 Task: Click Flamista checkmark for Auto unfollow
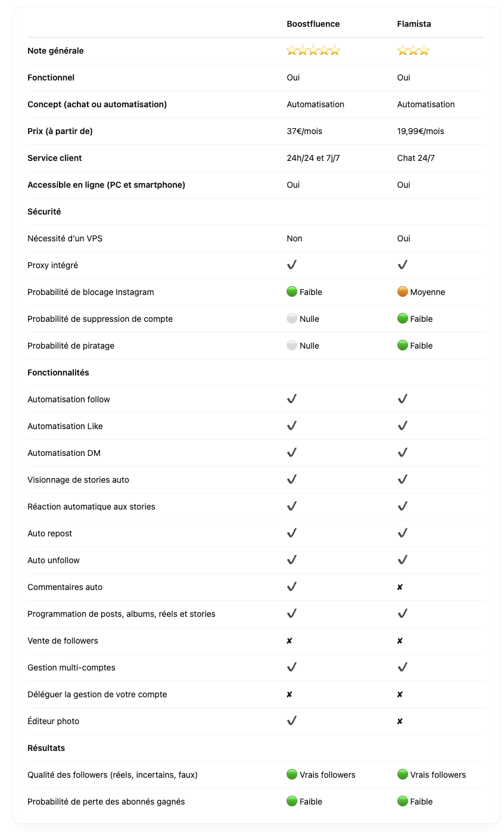(403, 560)
